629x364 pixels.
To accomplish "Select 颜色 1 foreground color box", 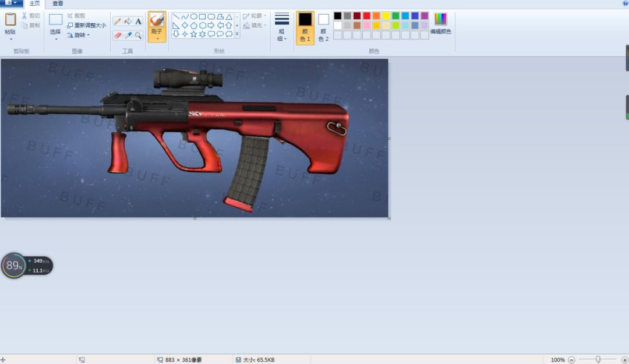I will point(305,27).
